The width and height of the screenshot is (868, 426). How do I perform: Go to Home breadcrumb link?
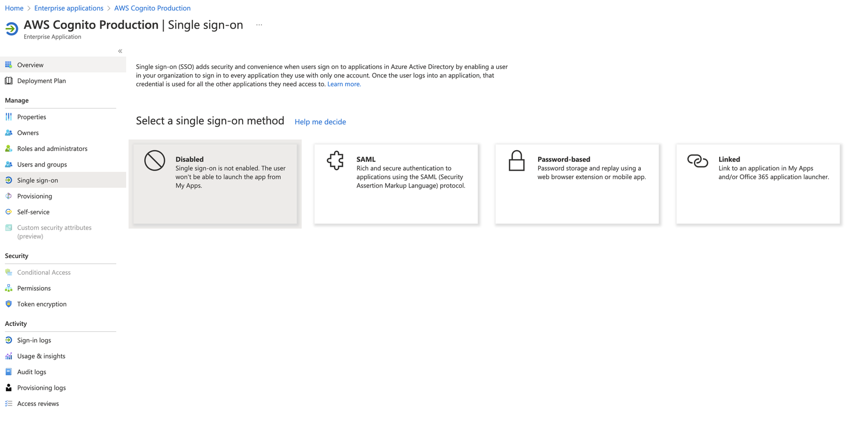14,8
